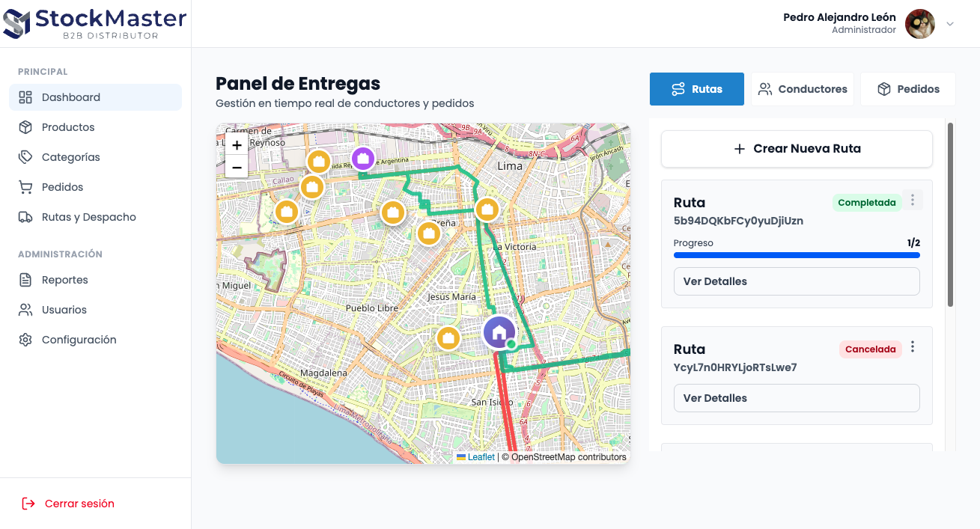Select the Productos icon in the sidebar
Image resolution: width=980 pixels, height=529 pixels.
point(25,127)
